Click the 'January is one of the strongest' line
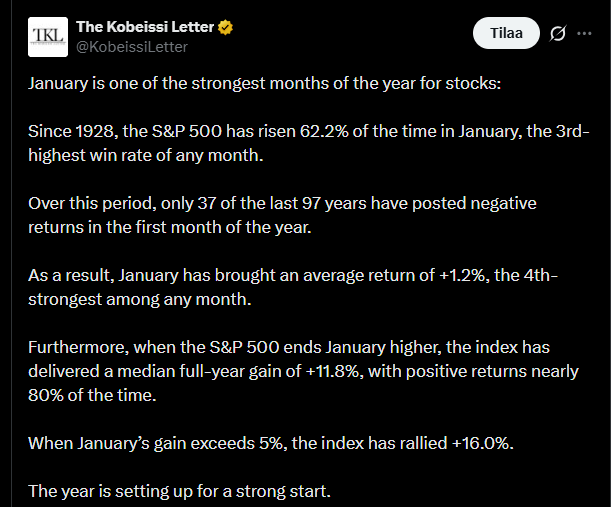The height and width of the screenshot is (507, 611). (x=270, y=83)
